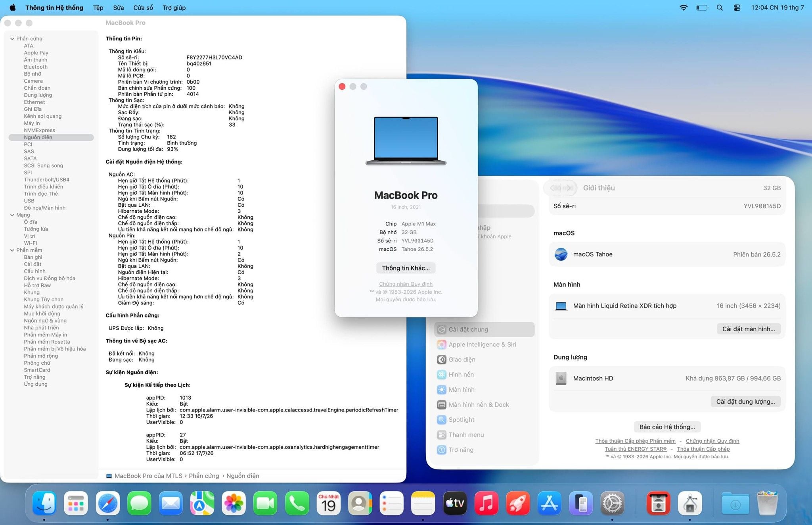This screenshot has height=525, width=812.
Task: Open Spotlight in the settings sidebar
Action: [485, 419]
